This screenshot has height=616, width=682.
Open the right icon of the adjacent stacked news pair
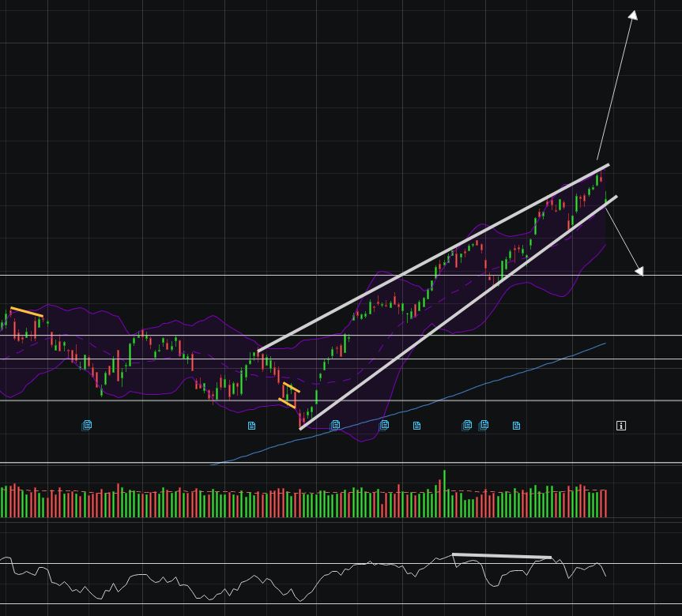[x=483, y=425]
